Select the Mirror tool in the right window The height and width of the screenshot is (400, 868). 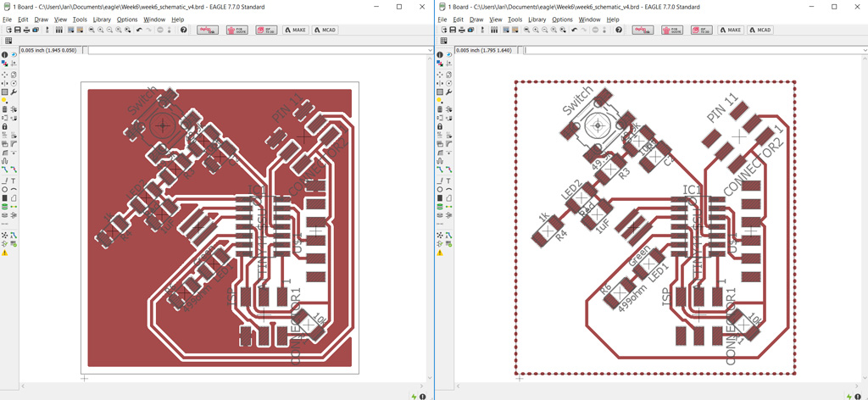(x=439, y=83)
